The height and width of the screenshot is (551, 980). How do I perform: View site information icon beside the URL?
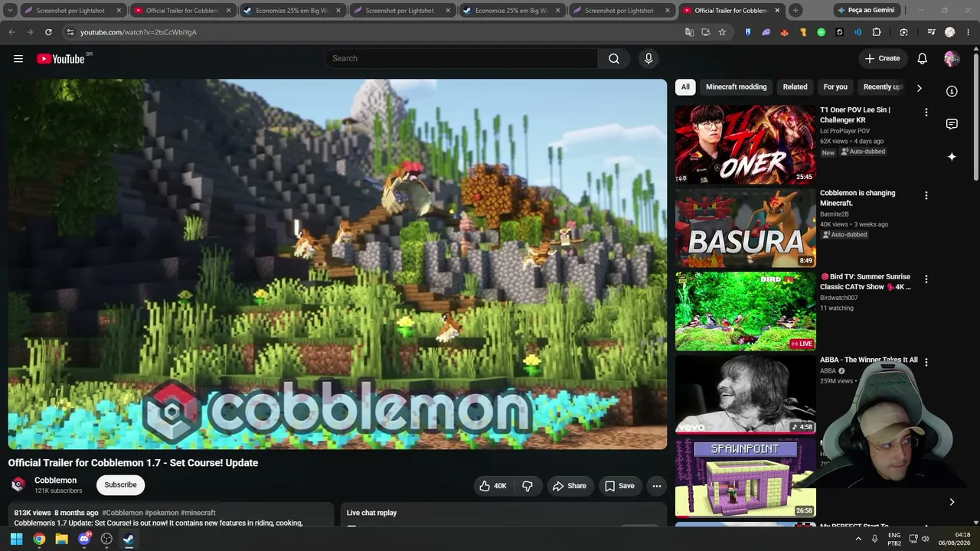70,32
